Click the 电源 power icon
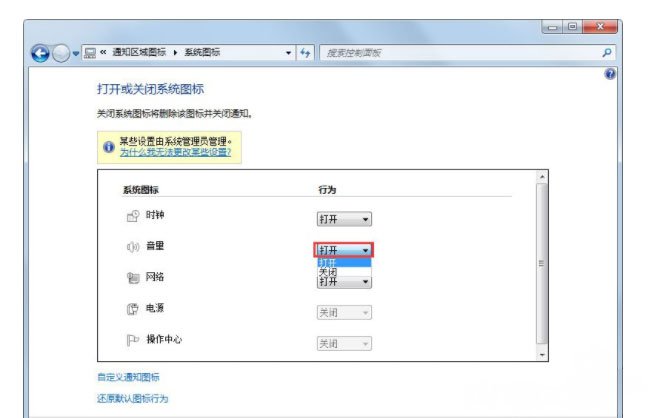The width and height of the screenshot is (649, 418). 133,309
